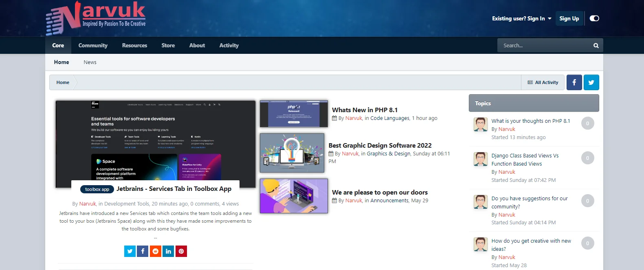Click 'Started Sunday at 07:42 PM' text

[x=523, y=180]
